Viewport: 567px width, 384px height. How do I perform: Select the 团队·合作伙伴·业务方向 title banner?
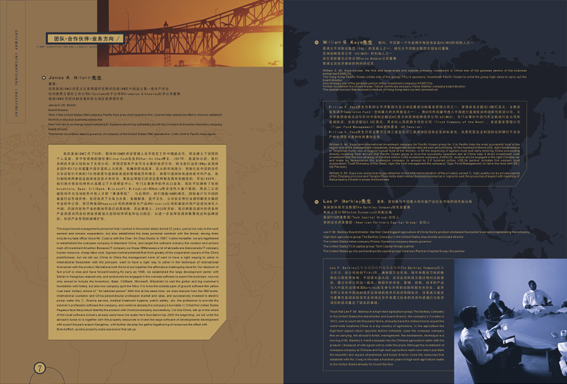[85, 38]
